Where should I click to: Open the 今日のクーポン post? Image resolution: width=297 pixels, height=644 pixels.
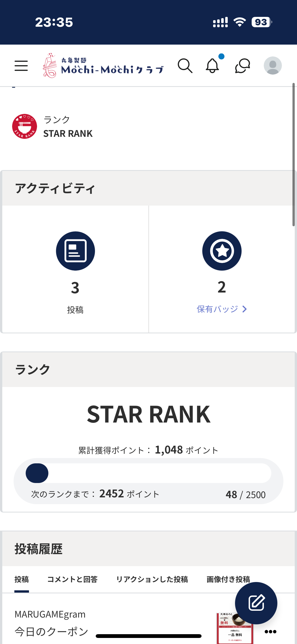[52, 631]
